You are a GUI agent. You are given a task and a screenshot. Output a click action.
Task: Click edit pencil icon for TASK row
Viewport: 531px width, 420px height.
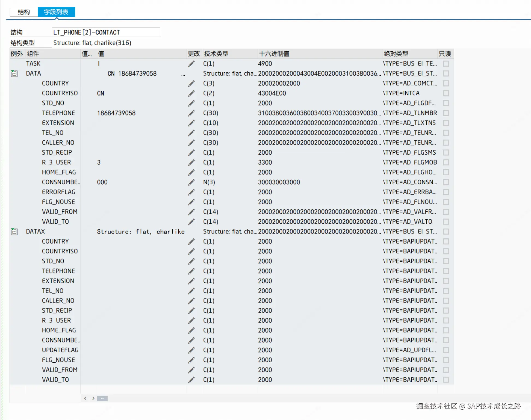(191, 64)
